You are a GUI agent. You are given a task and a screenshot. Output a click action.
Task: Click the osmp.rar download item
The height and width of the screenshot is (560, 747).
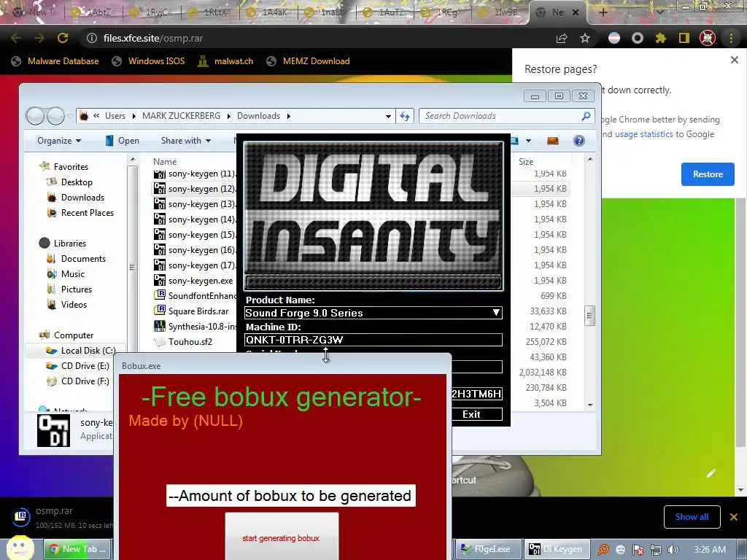[61, 517]
